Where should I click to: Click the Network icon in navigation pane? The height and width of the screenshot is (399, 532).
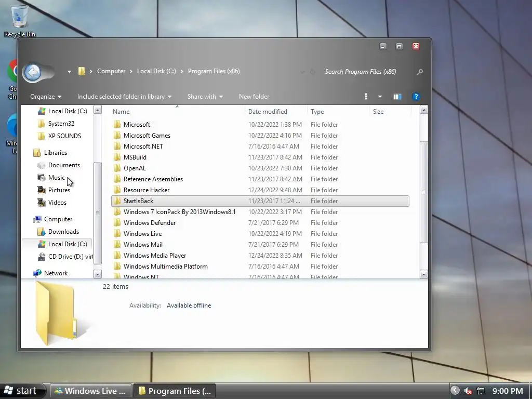[37, 273]
